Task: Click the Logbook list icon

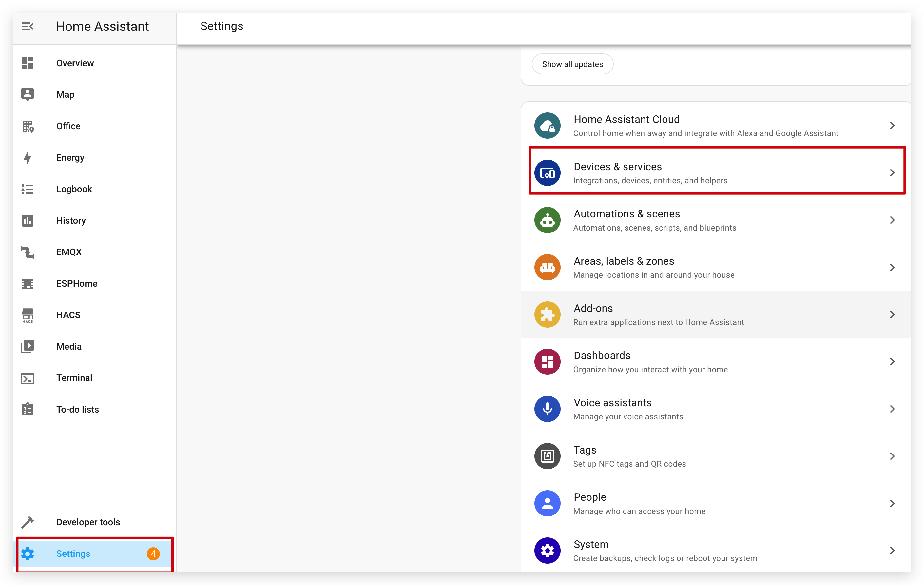Action: click(27, 189)
